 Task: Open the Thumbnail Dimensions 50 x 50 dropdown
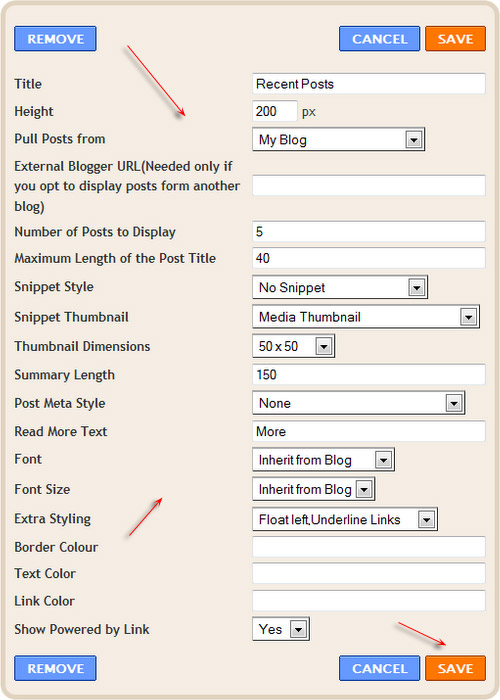[293, 346]
